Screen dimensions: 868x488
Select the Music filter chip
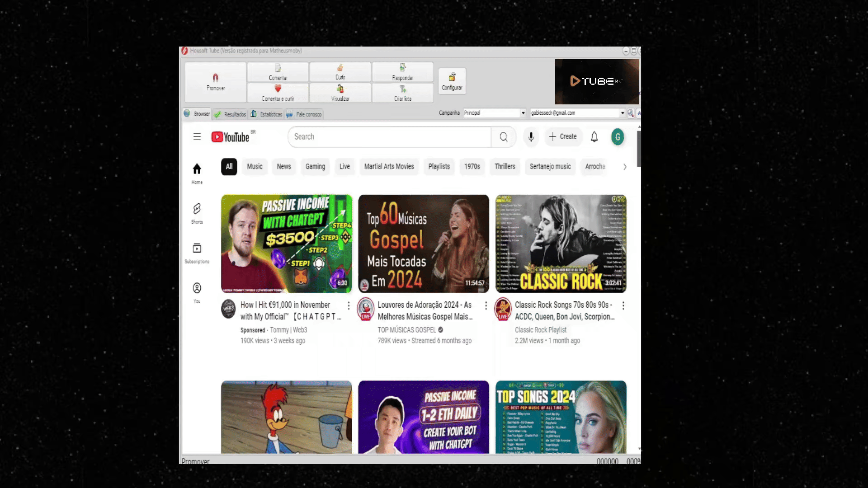tap(255, 167)
